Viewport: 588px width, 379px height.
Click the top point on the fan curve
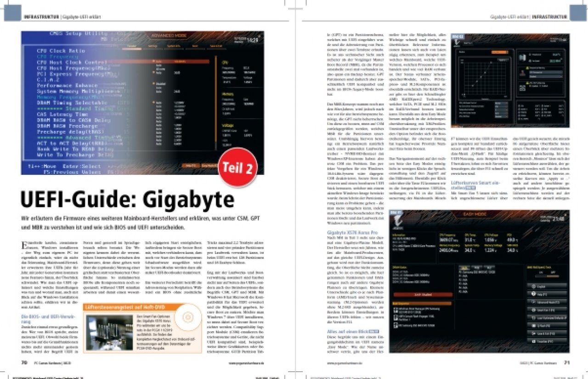(x=491, y=63)
